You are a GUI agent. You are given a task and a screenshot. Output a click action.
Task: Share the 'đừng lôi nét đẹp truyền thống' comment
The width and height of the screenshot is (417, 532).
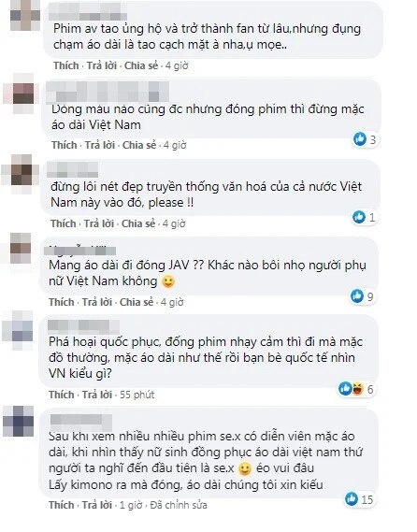138,223
